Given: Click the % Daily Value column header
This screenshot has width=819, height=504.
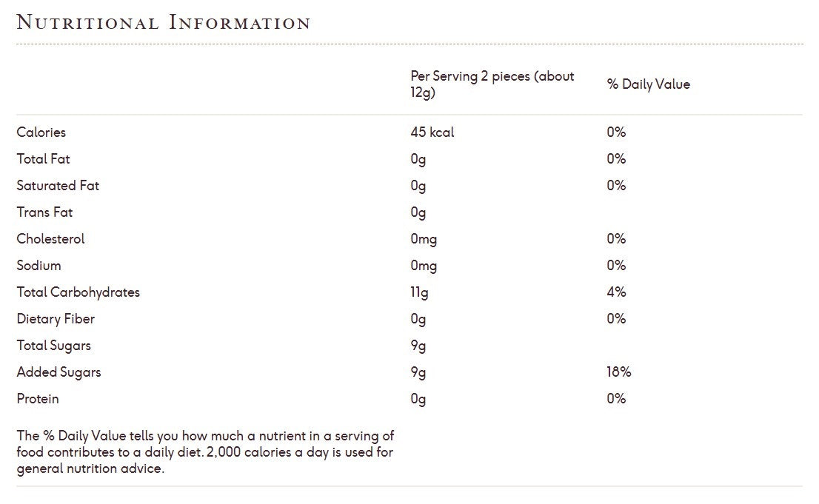Looking at the screenshot, I should (648, 84).
